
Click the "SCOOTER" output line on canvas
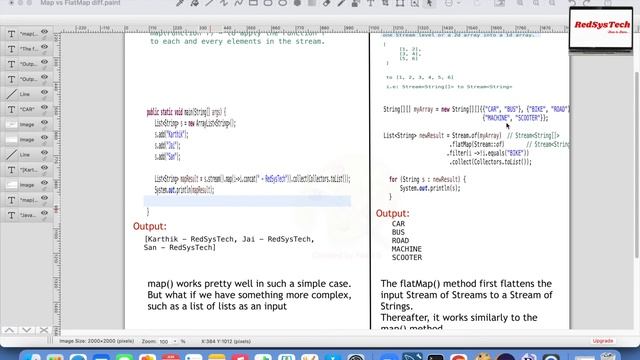point(407,258)
